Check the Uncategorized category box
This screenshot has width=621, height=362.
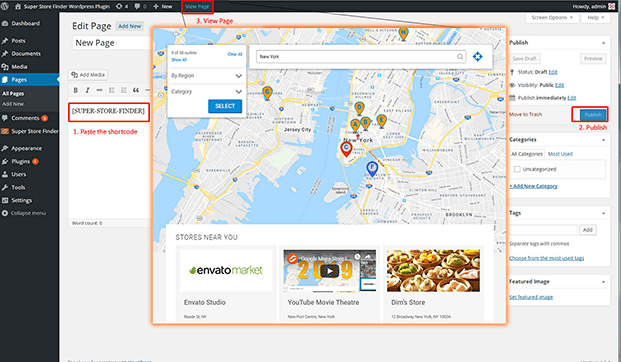point(517,169)
